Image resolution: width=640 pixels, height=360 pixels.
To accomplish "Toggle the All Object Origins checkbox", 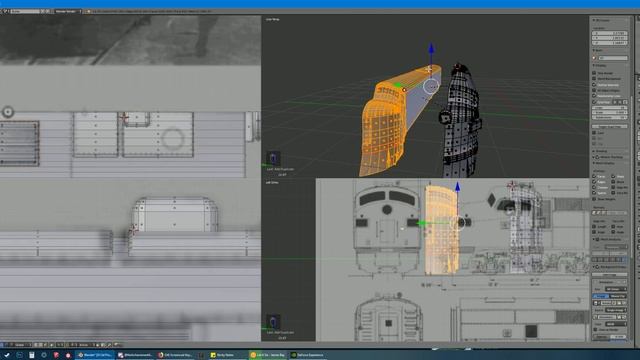I will [595, 91].
